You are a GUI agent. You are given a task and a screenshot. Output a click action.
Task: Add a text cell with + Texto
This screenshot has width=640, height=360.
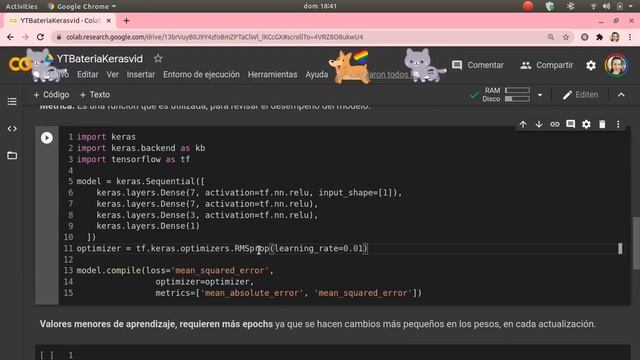95,95
